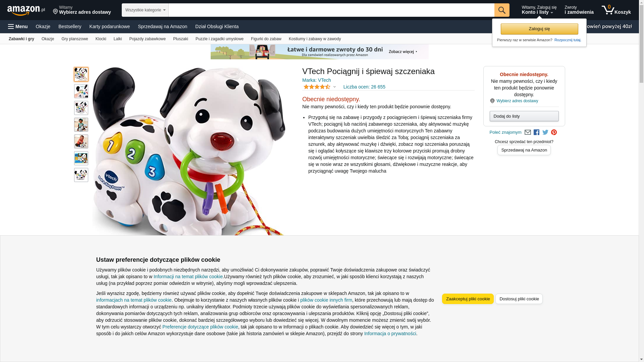Expand Wszystkie kategorie search dropdown
The image size is (644, 362).
145,10
